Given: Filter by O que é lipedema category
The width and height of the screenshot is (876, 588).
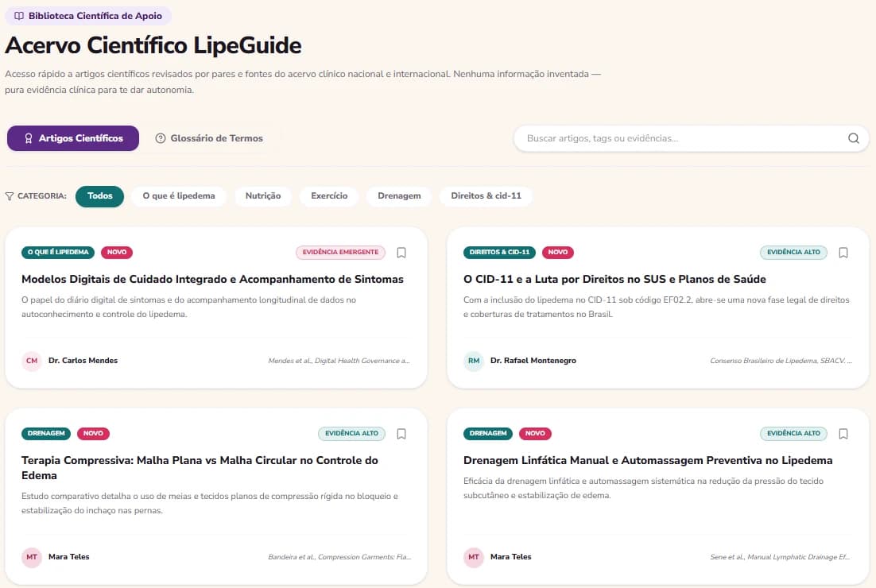Looking at the screenshot, I should 179,196.
